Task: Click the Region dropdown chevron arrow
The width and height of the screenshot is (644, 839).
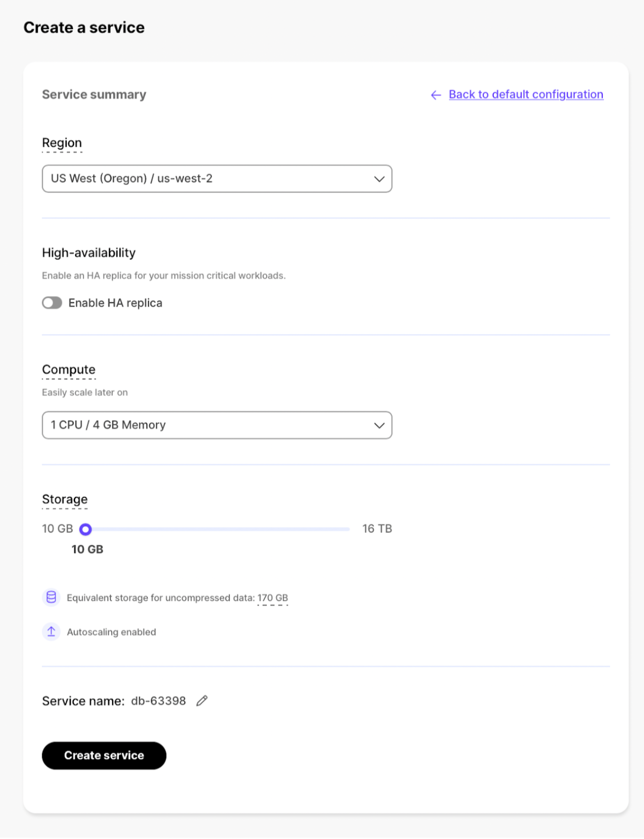Action: 379,179
